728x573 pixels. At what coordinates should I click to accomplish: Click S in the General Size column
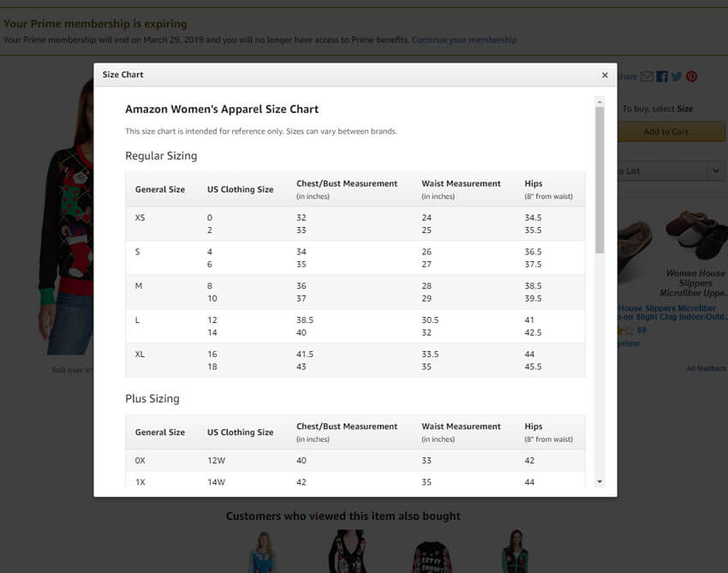137,252
